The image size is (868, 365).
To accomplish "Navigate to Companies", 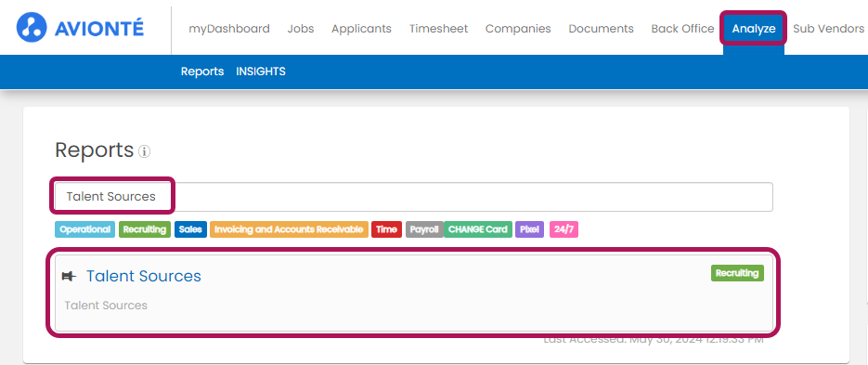I will point(518,29).
